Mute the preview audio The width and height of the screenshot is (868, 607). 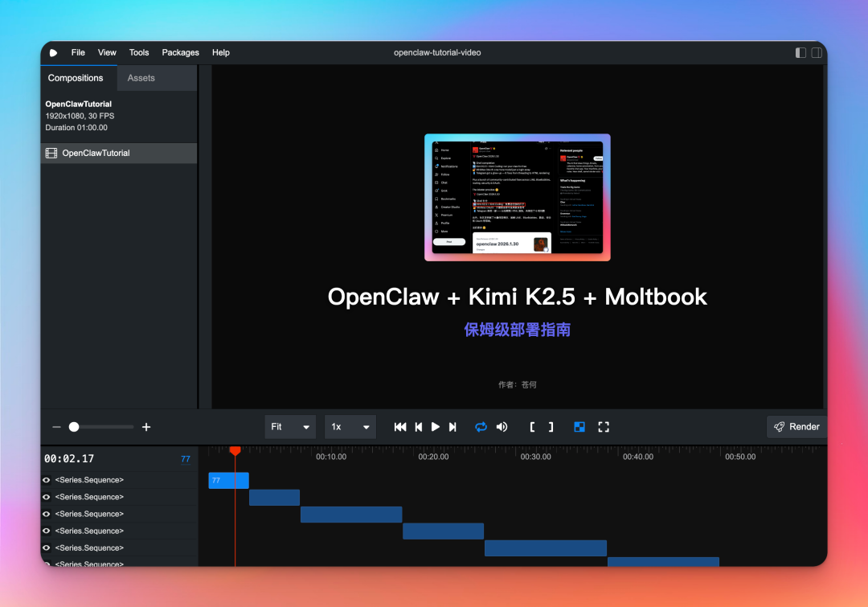click(x=502, y=427)
